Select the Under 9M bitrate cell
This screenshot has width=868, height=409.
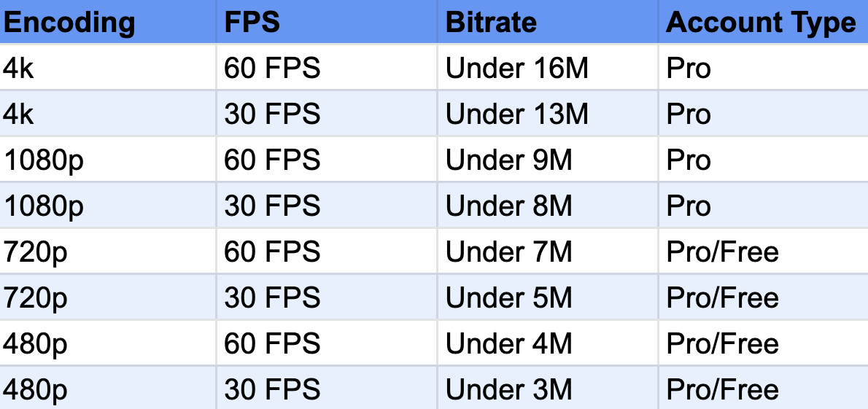pos(548,160)
